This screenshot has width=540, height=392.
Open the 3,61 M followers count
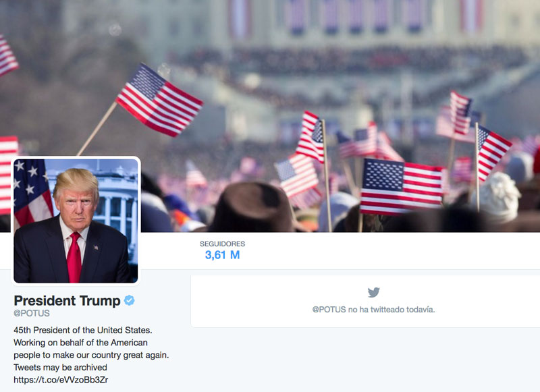click(x=223, y=255)
